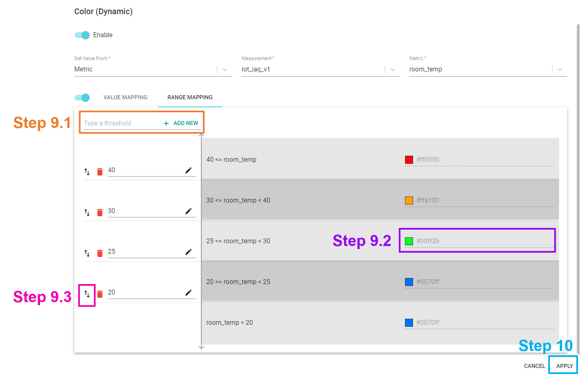Click the swap arrows icon beside threshold 20
Viewport: 588px width, 376px height.
tap(87, 294)
